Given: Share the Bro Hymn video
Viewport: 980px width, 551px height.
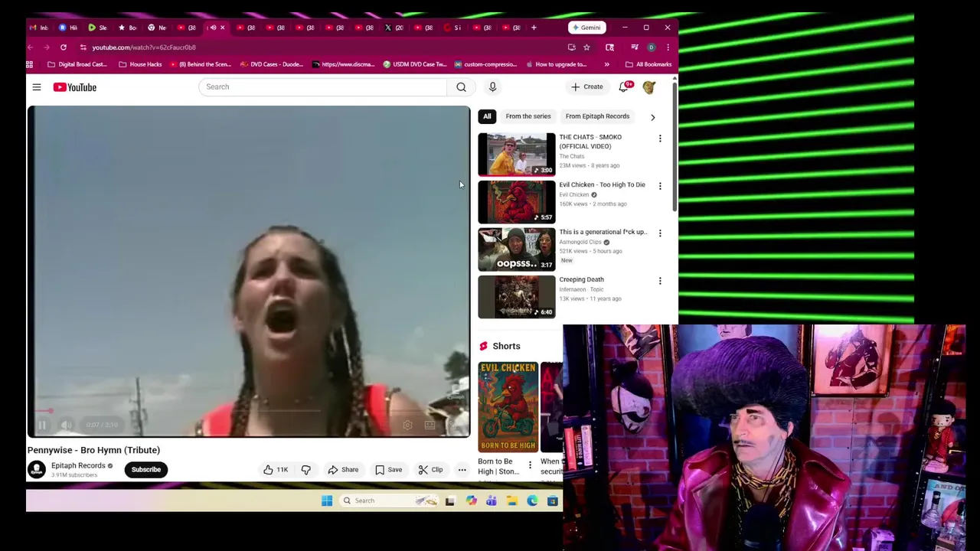Looking at the screenshot, I should click(343, 470).
